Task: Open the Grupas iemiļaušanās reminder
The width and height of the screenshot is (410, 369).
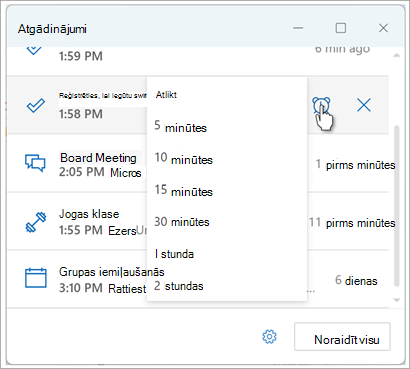Action: (198, 279)
